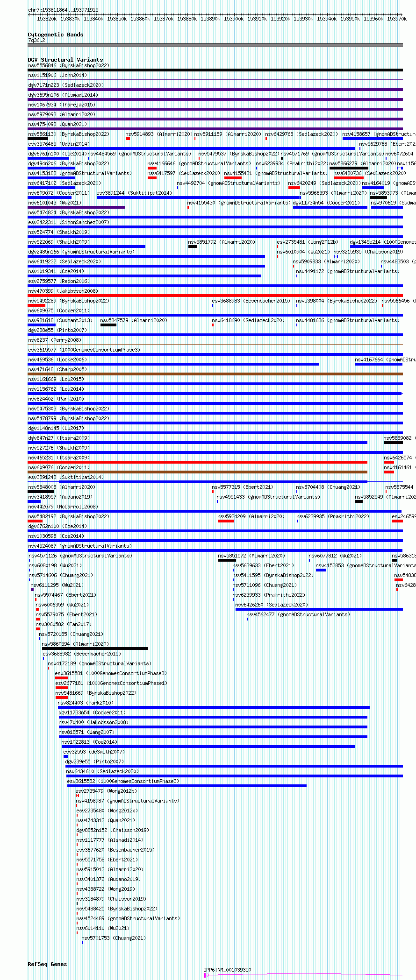Image resolution: width=416 pixels, height=980 pixels.
Task: Click esv32553 (deSmith2007) label
Action: (94, 752)
